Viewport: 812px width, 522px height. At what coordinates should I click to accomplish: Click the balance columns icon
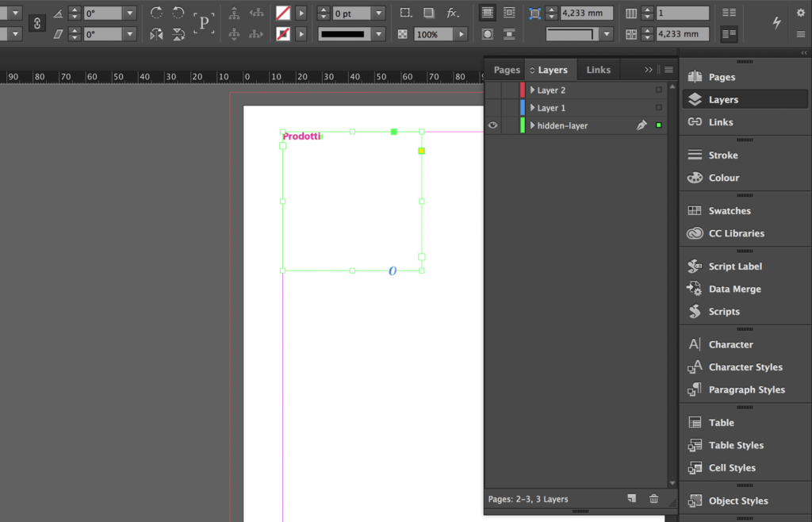pyautogui.click(x=729, y=13)
